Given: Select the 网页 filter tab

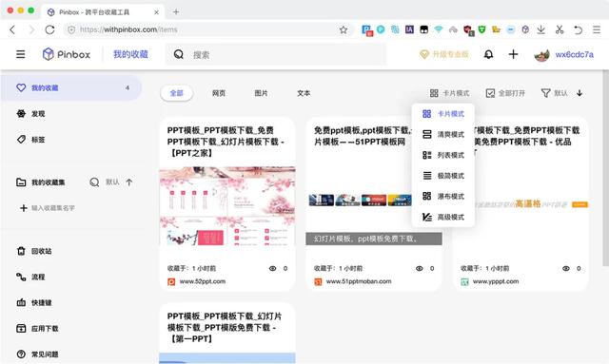Looking at the screenshot, I should point(219,93).
